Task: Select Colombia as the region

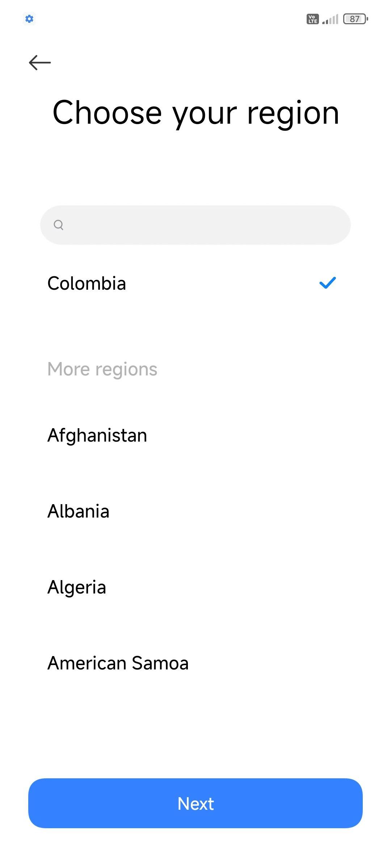Action: pyautogui.click(x=87, y=283)
